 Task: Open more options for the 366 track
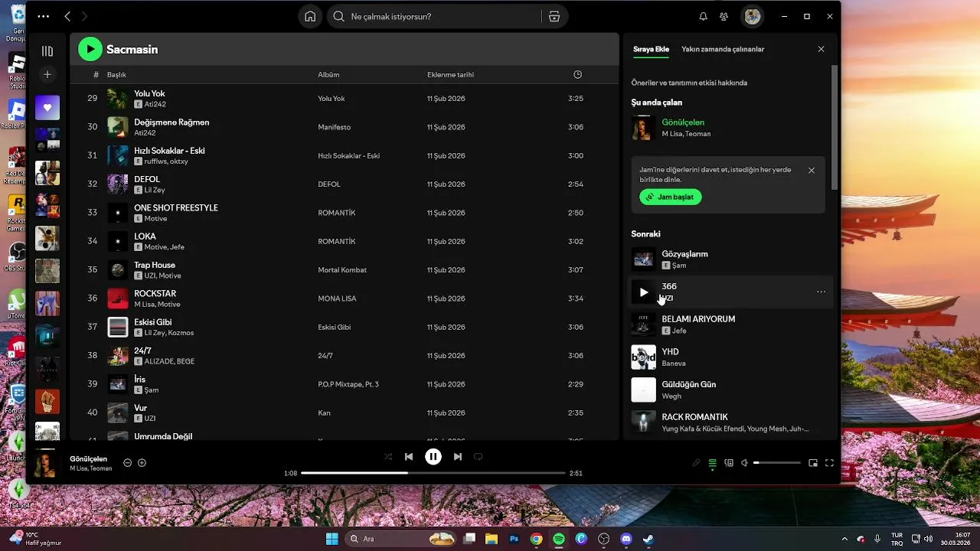click(x=821, y=292)
